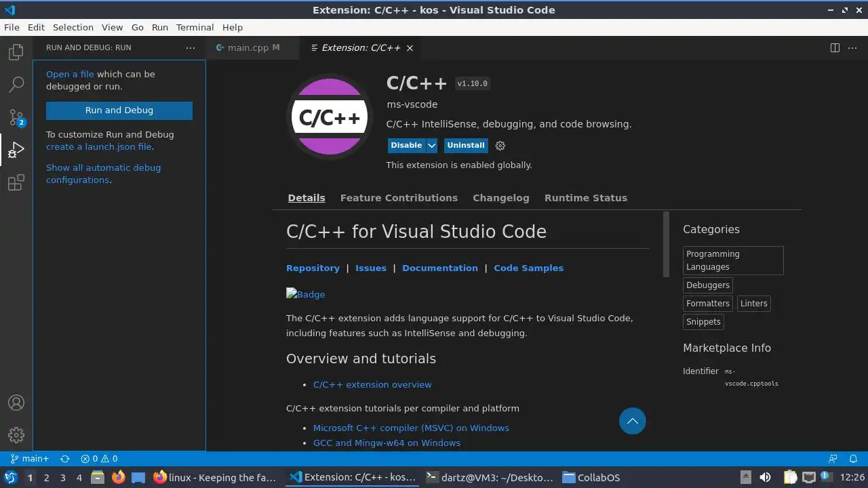Viewport: 868px width, 488px height.
Task: Open the Explorer view in activity bar
Action: point(16,52)
